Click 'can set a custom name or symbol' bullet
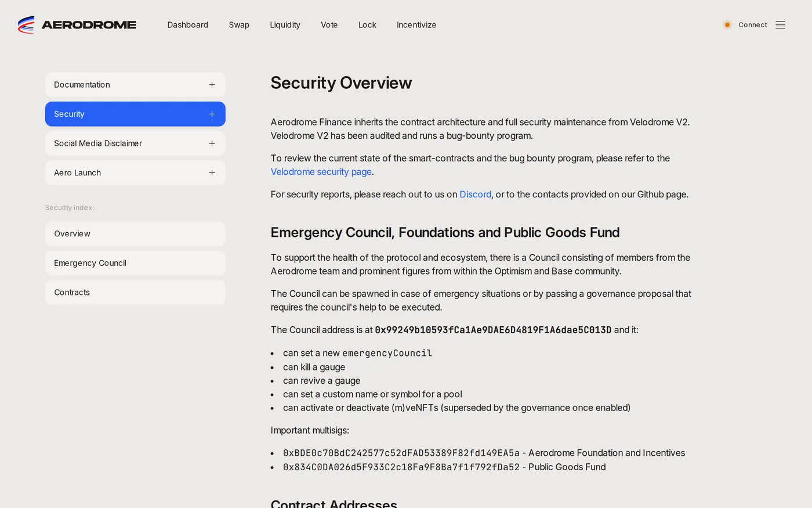 click(x=372, y=394)
